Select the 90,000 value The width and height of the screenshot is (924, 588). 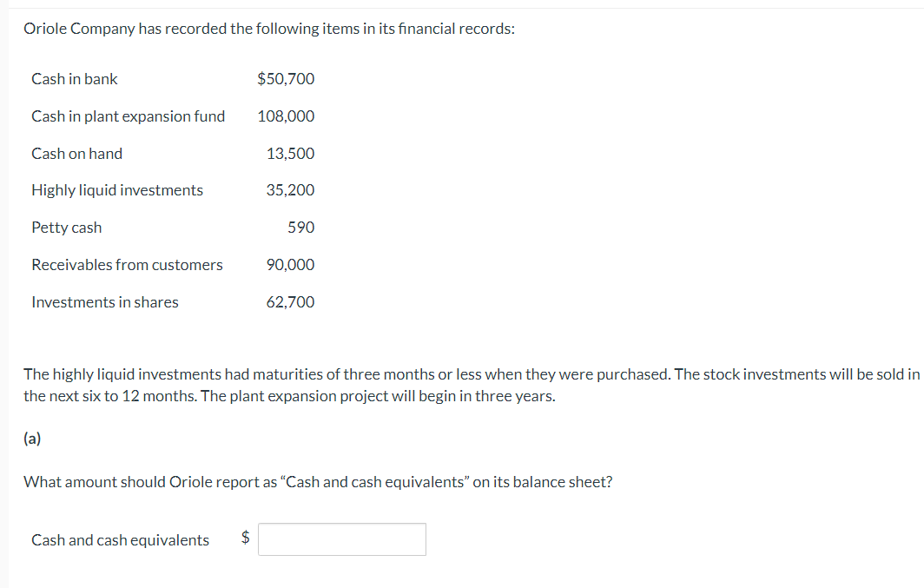pyautogui.click(x=290, y=264)
